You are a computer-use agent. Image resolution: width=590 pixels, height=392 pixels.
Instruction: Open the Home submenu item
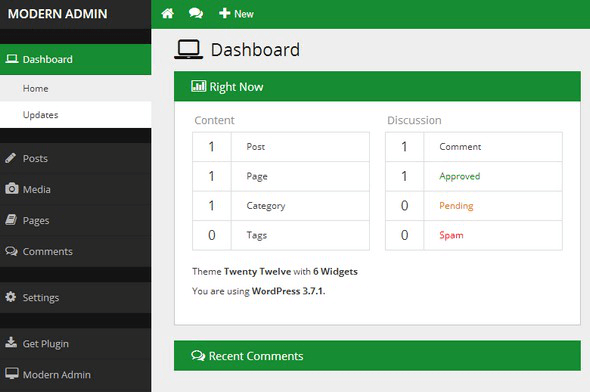(x=75, y=88)
